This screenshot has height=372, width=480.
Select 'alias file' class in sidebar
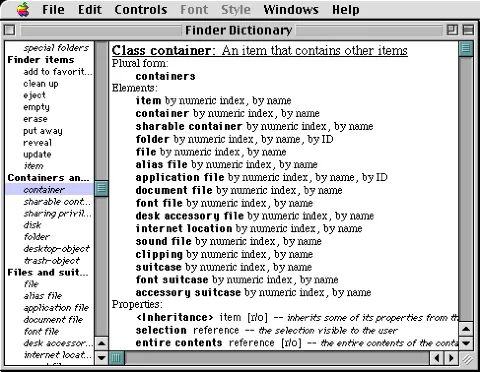(43, 296)
